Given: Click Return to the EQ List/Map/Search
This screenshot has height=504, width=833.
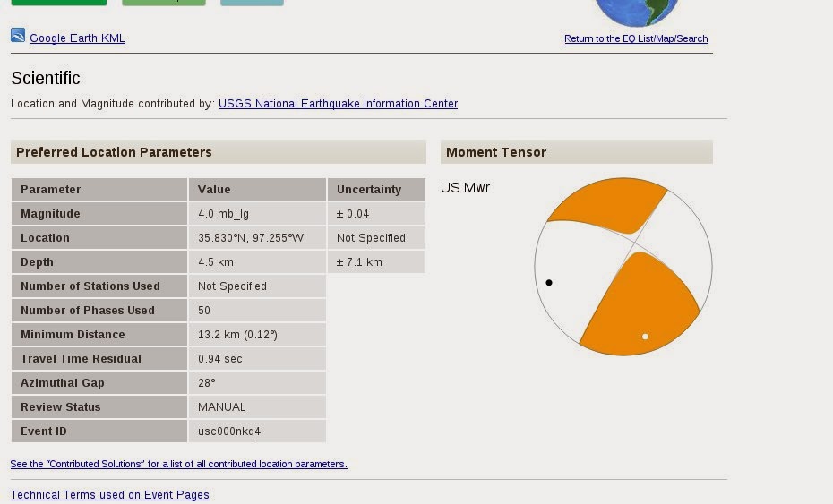Looking at the screenshot, I should tap(636, 38).
